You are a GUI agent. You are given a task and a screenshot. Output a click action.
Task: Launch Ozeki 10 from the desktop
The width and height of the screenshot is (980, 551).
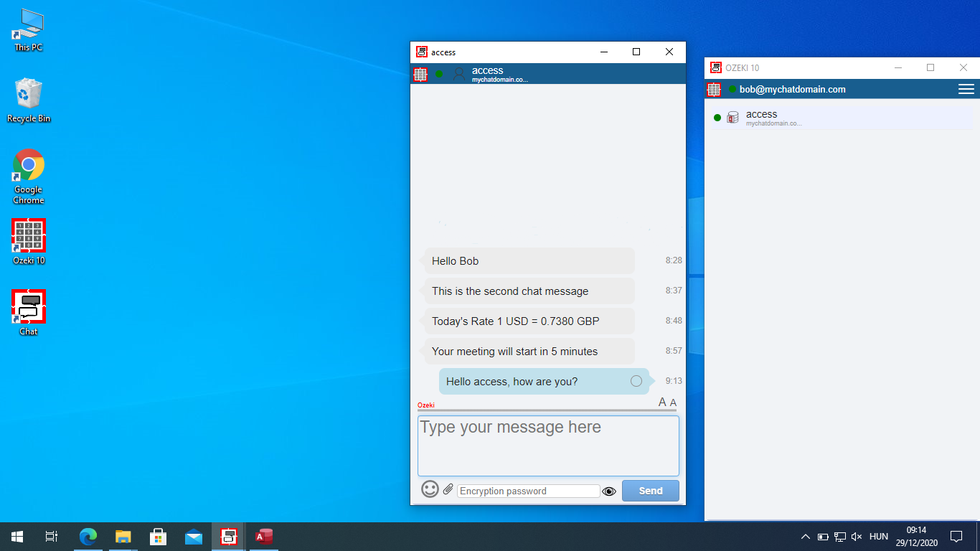(28, 237)
